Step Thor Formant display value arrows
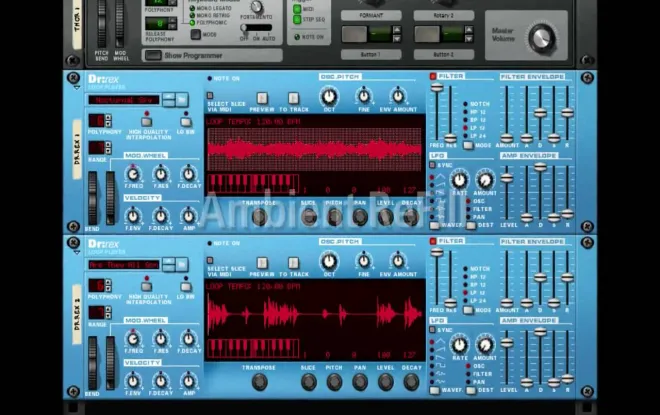The width and height of the screenshot is (660, 415). point(397,34)
